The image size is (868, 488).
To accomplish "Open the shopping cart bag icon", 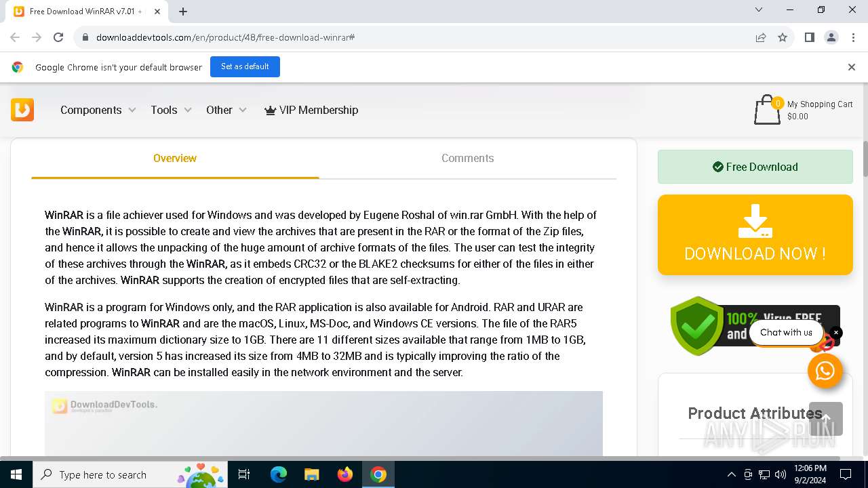I will [767, 110].
